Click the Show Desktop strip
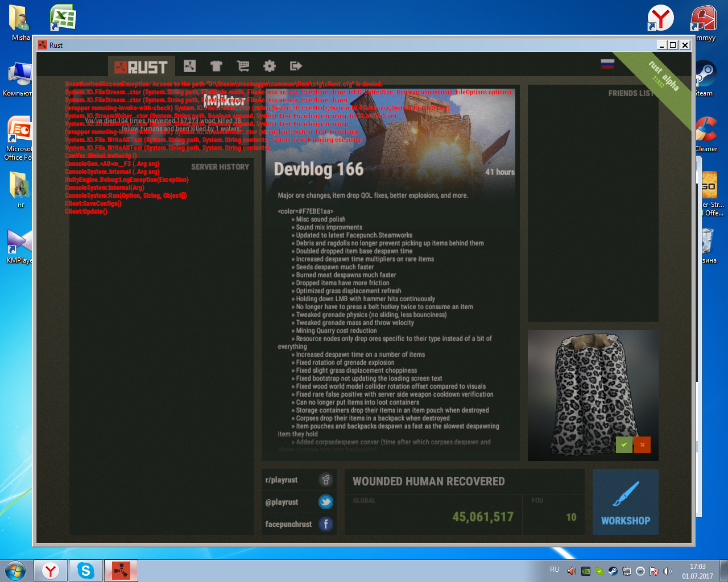 point(724,571)
